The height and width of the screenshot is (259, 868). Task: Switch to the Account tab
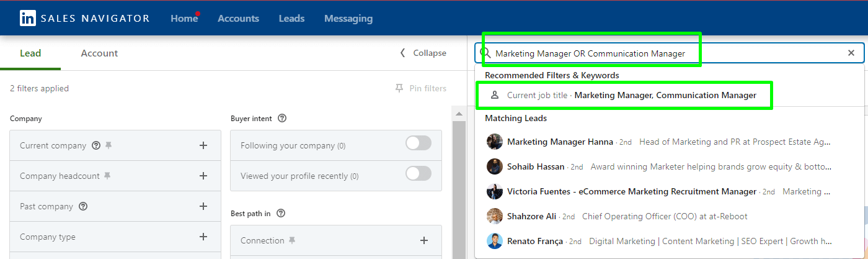(99, 53)
